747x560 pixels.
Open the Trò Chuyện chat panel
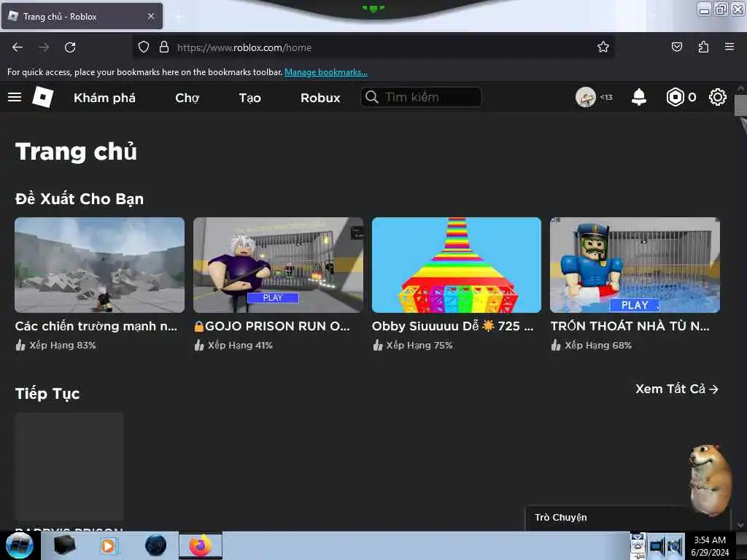[x=561, y=517]
